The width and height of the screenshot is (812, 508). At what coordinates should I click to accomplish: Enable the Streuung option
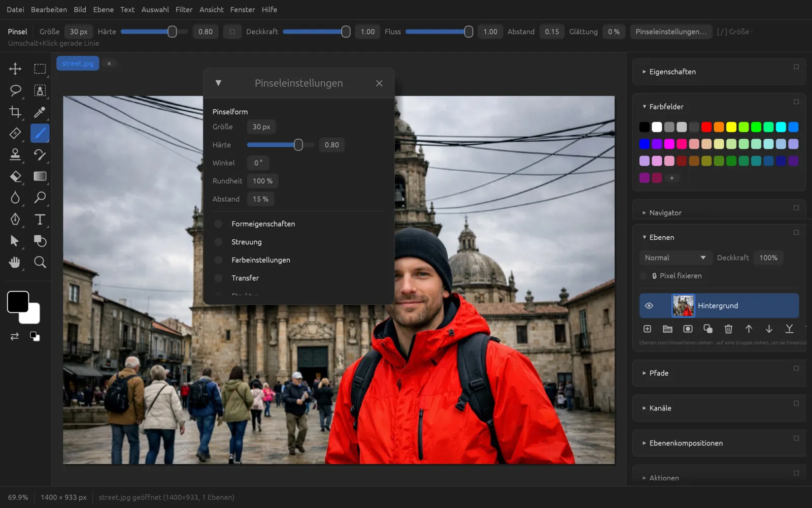[218, 242]
